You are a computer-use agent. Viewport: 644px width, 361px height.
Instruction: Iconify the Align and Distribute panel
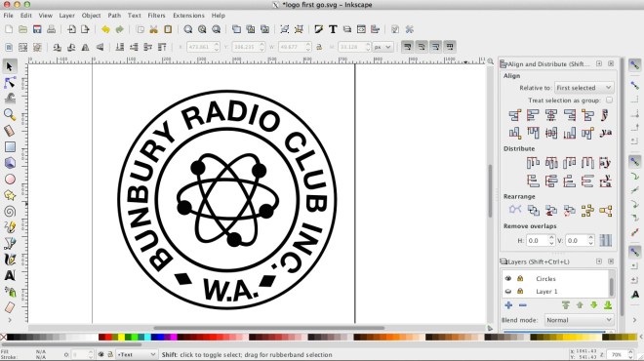tap(599, 63)
